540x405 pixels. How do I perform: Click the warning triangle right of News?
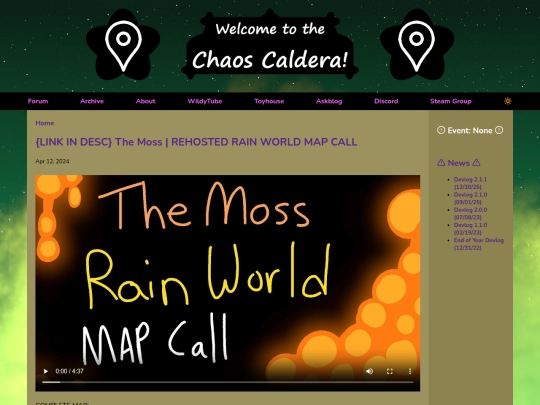pyautogui.click(x=476, y=163)
